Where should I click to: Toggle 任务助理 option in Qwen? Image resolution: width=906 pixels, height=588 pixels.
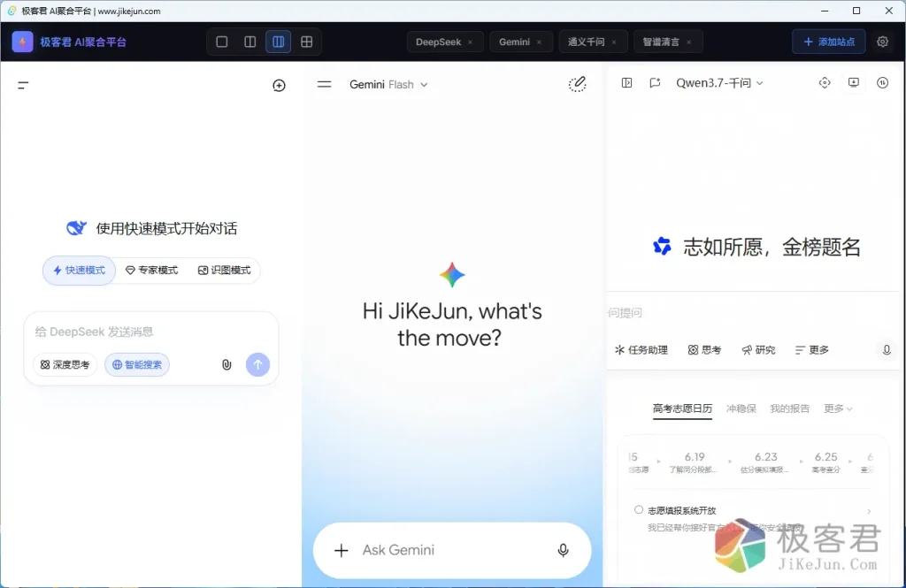[x=641, y=350]
